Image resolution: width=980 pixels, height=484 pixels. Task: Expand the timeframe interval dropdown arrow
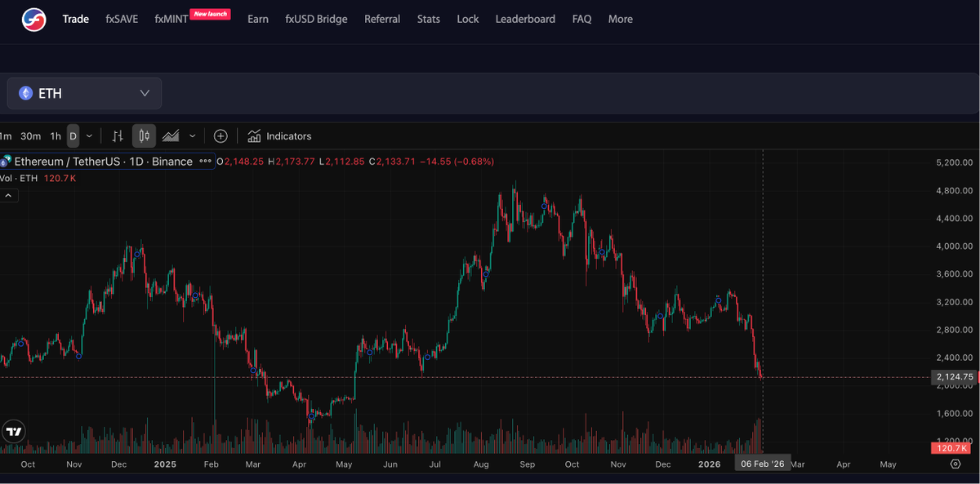pyautogui.click(x=89, y=136)
